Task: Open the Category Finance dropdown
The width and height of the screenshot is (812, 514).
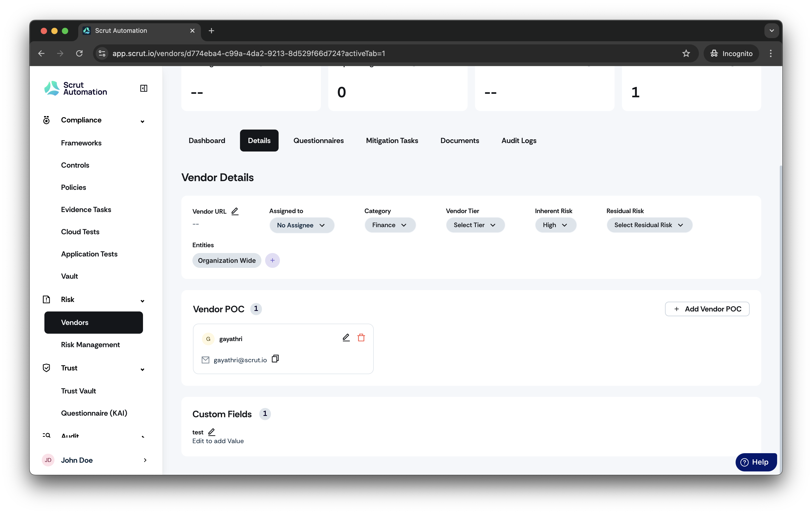Action: (x=390, y=225)
